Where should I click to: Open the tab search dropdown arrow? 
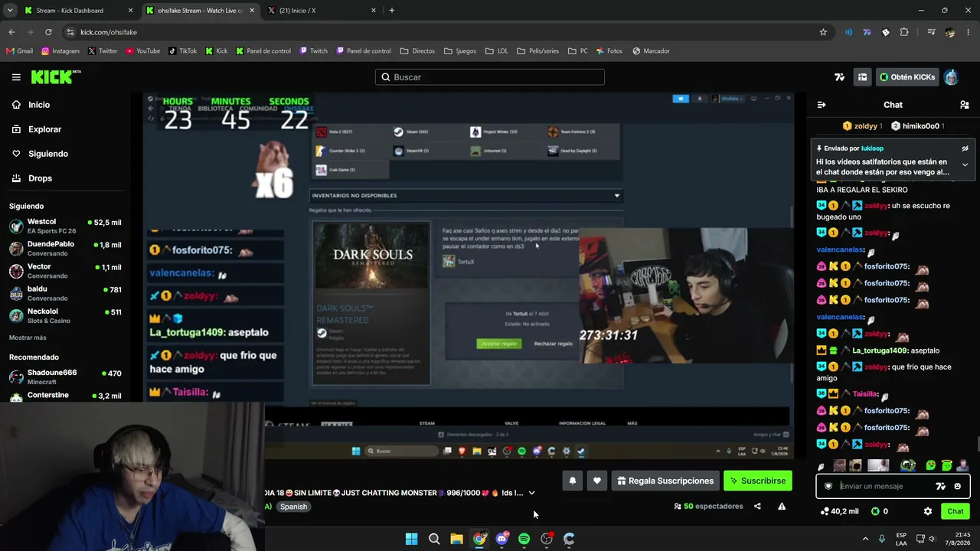(10, 11)
